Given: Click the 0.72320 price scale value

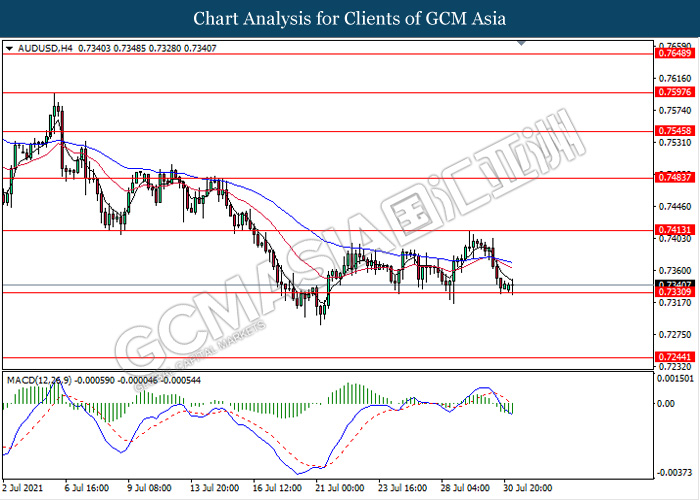Looking at the screenshot, I should coord(675,367).
